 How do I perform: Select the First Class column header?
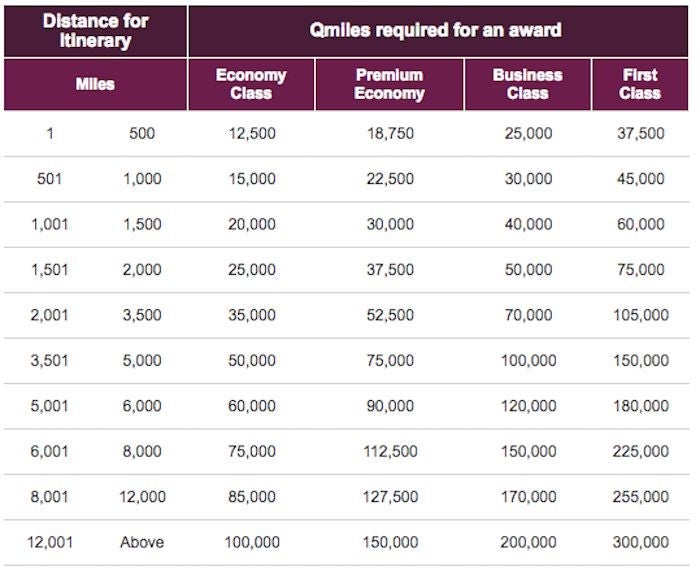click(640, 84)
